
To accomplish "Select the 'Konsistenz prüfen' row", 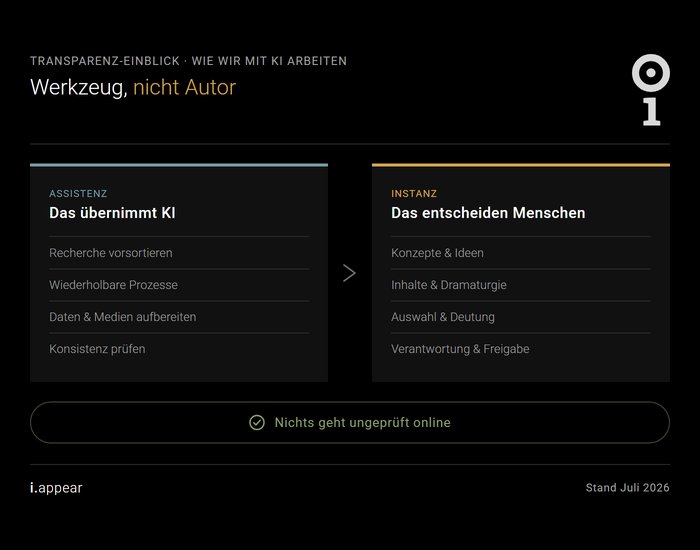I will point(179,349).
